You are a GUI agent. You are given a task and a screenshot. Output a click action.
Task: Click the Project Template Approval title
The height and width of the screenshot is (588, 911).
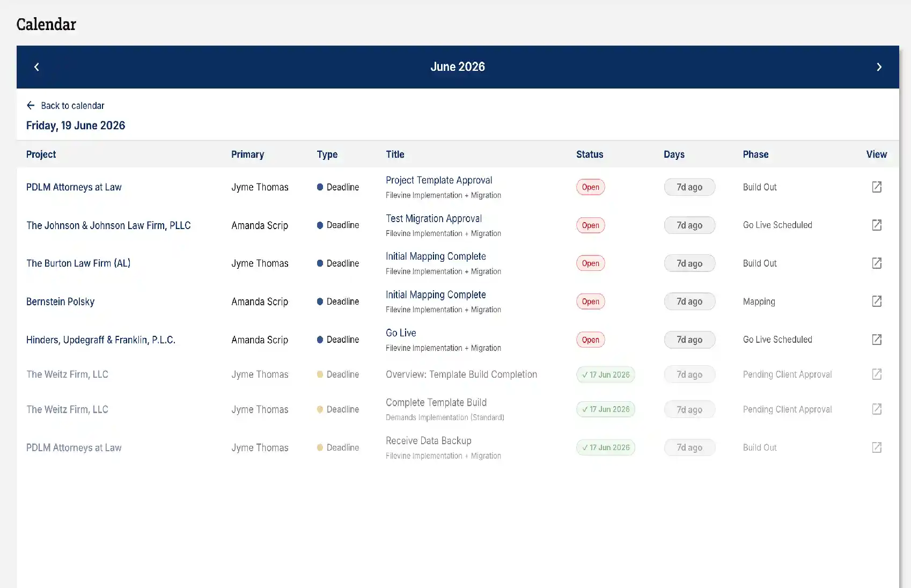click(439, 180)
